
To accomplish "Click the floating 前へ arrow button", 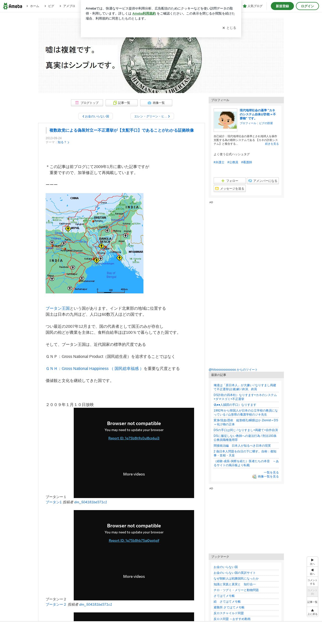I will [x=312, y=572].
